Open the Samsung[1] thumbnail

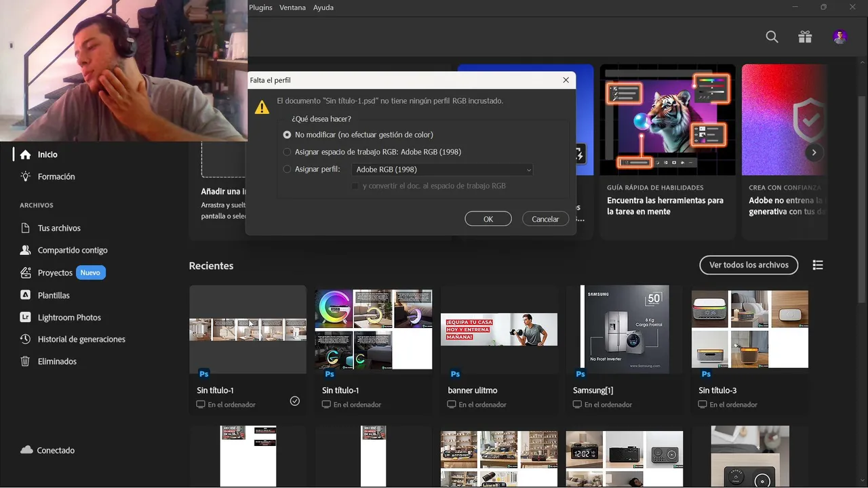point(625,329)
